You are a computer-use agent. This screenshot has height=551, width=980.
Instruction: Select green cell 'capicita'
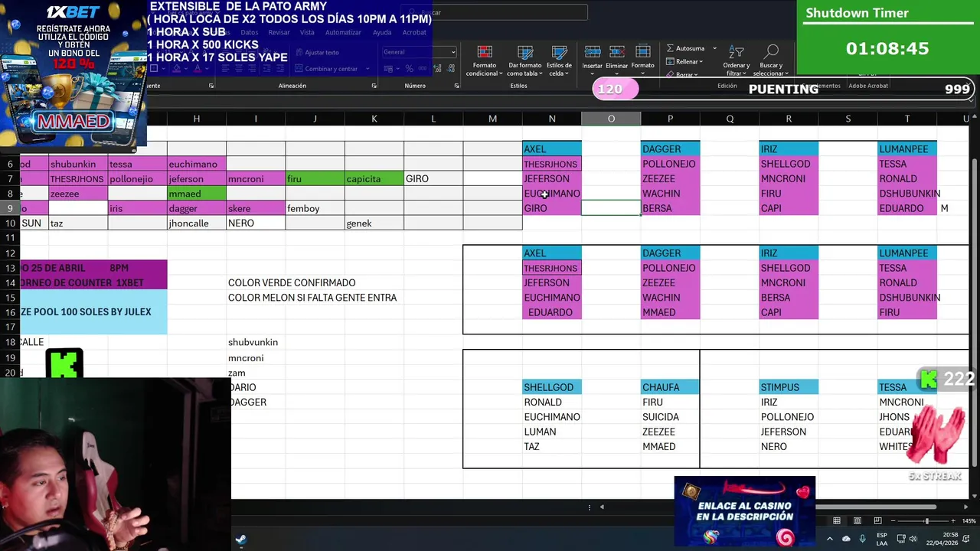(374, 179)
